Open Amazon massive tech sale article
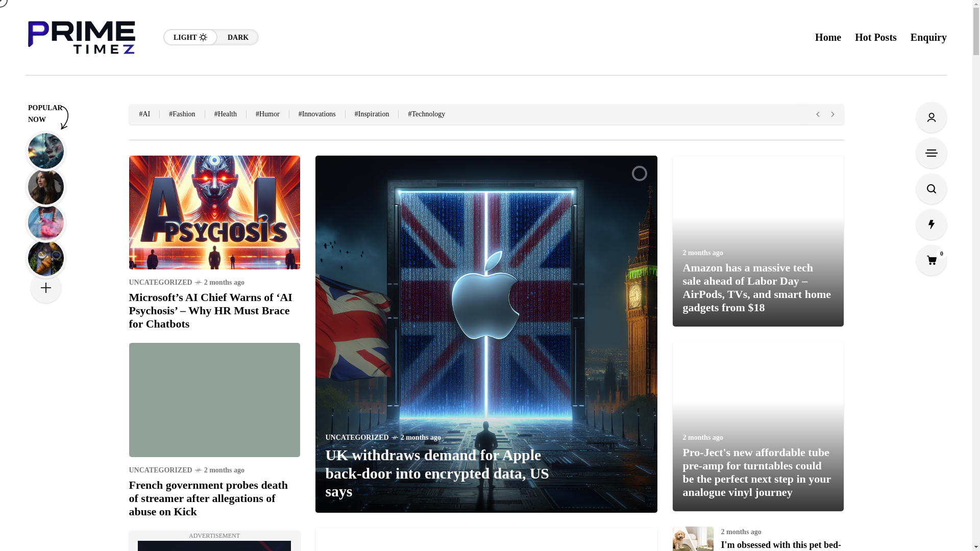The width and height of the screenshot is (980, 551). (756, 288)
